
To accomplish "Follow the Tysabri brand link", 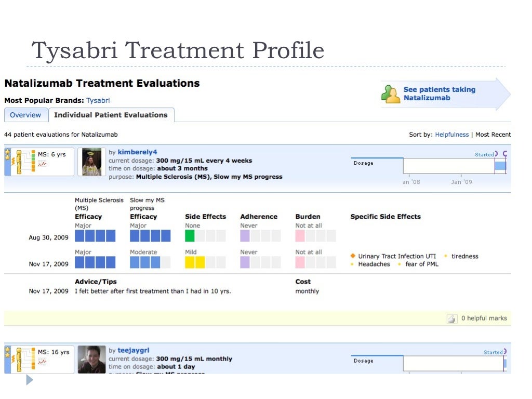I will coord(98,100).
